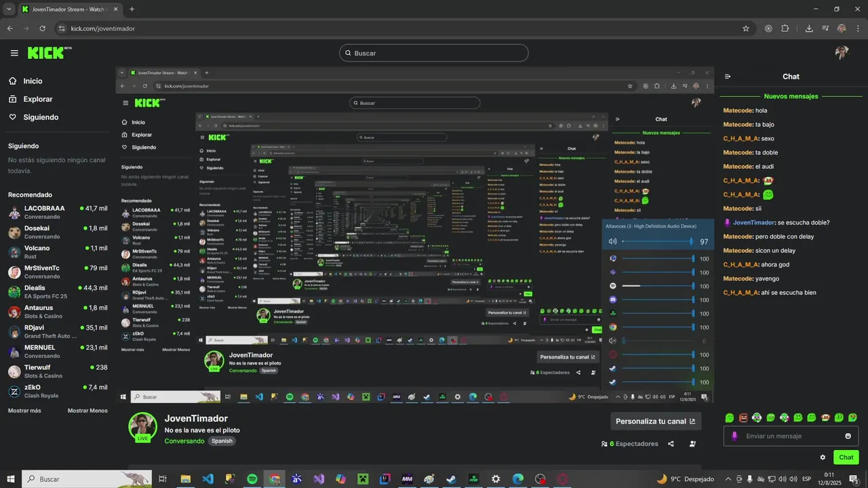The width and height of the screenshot is (868, 488).
Task: Focus the Kick Buscar search field
Action: pyautogui.click(x=434, y=53)
